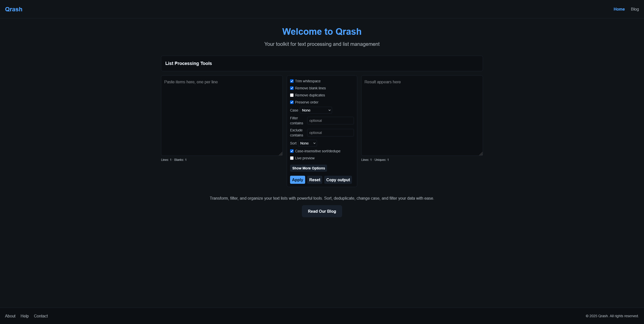The width and height of the screenshot is (644, 324).
Task: Click Copy output button
Action: click(x=338, y=180)
